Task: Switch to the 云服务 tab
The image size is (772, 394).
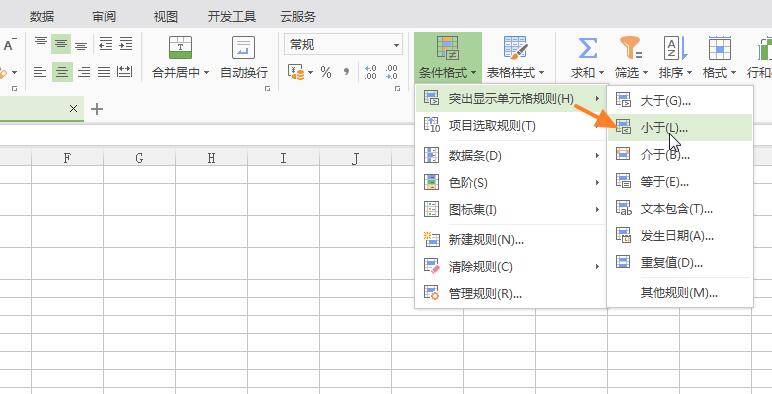Action: [x=298, y=16]
